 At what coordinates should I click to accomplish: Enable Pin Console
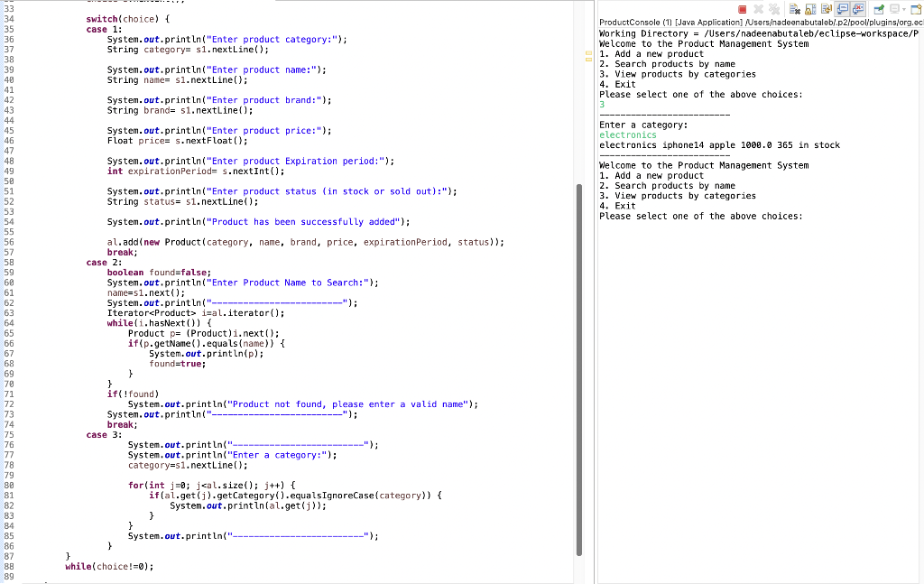click(x=879, y=8)
